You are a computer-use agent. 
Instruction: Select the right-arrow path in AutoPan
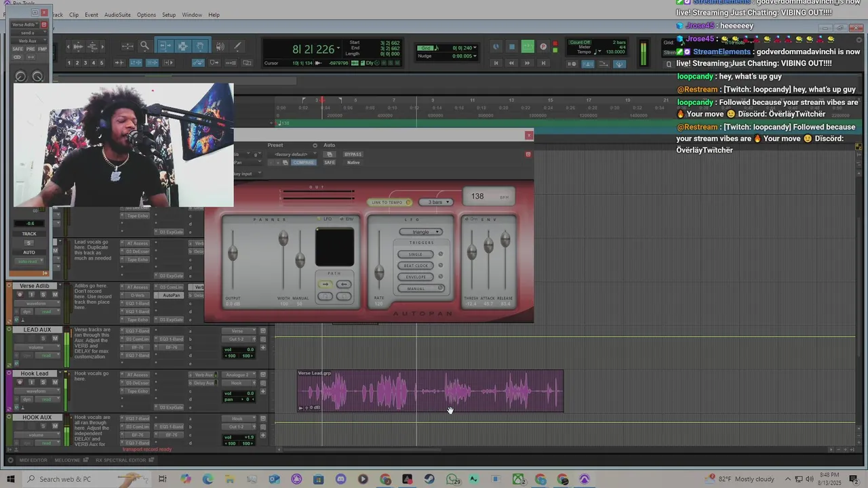325,284
